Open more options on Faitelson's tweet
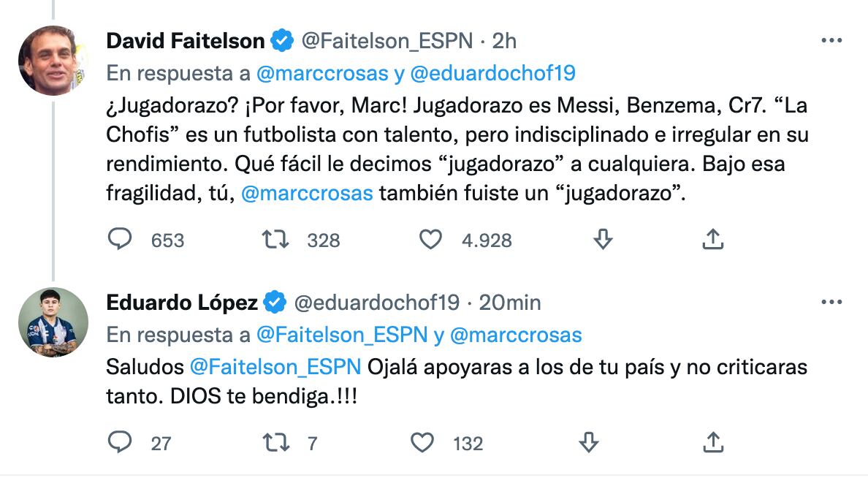868x478 pixels. tap(831, 42)
